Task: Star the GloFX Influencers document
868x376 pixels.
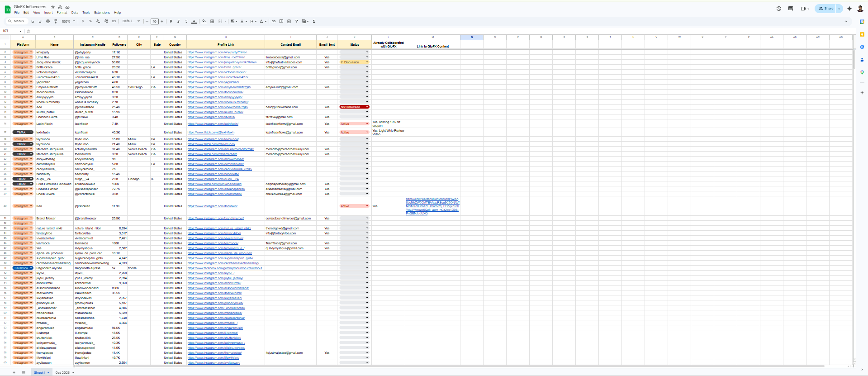Action: pyautogui.click(x=53, y=7)
